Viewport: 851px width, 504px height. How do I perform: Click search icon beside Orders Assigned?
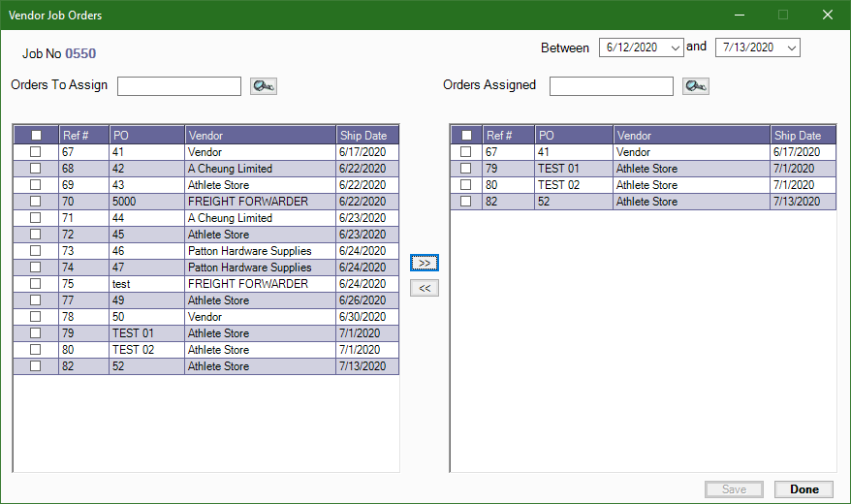pos(695,86)
